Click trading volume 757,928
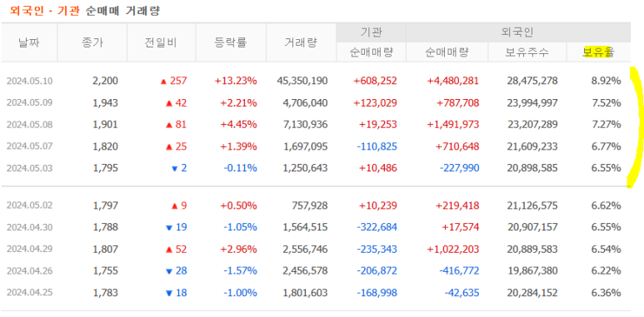The width and height of the screenshot is (644, 317). (x=311, y=206)
